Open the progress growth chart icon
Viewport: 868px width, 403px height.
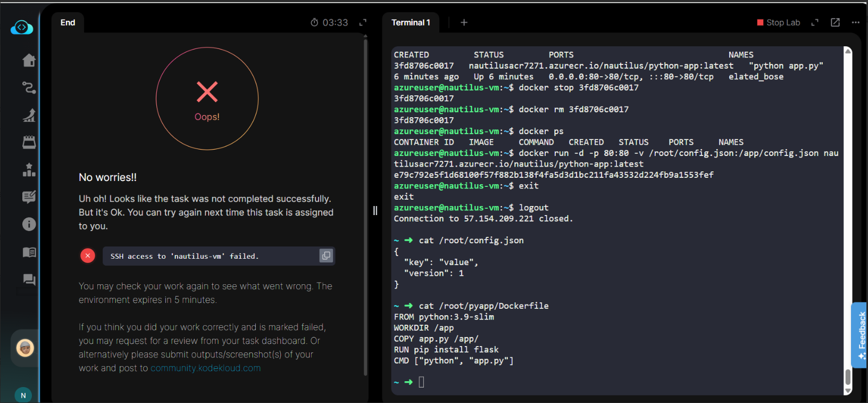point(29,115)
